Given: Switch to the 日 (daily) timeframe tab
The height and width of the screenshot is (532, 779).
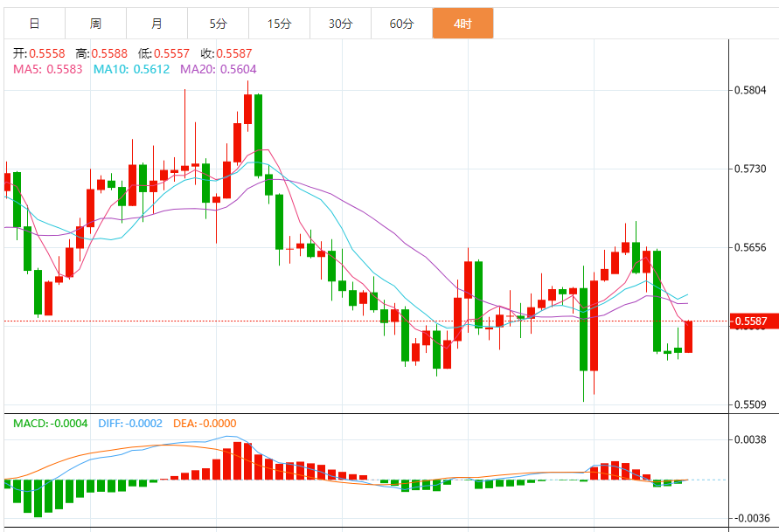Looking at the screenshot, I should click(34, 24).
